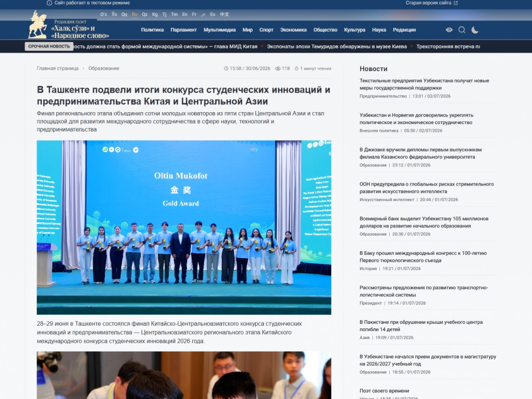Switch language to Fr
The image size is (532, 399).
194,14
